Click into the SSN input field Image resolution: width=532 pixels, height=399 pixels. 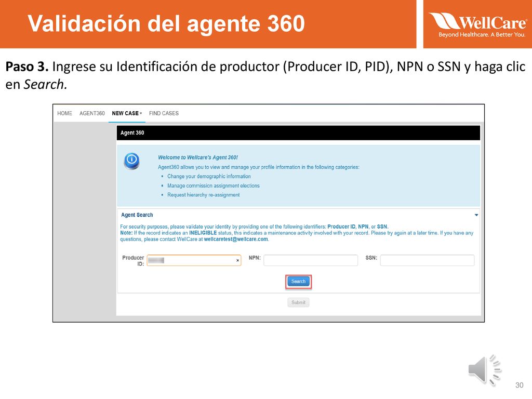click(427, 261)
